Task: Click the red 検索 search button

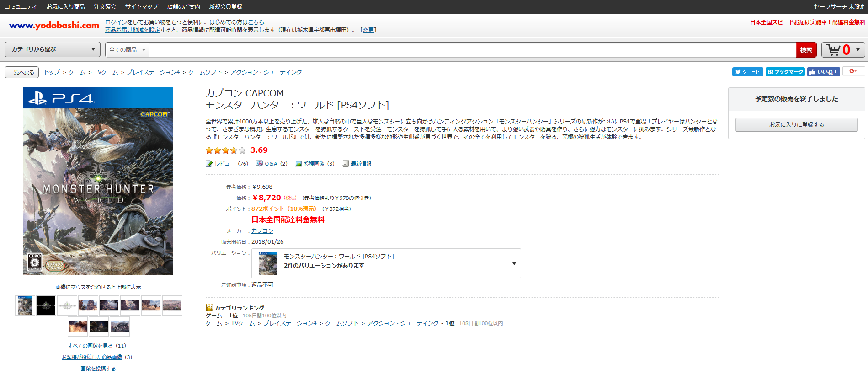Action: tap(806, 50)
